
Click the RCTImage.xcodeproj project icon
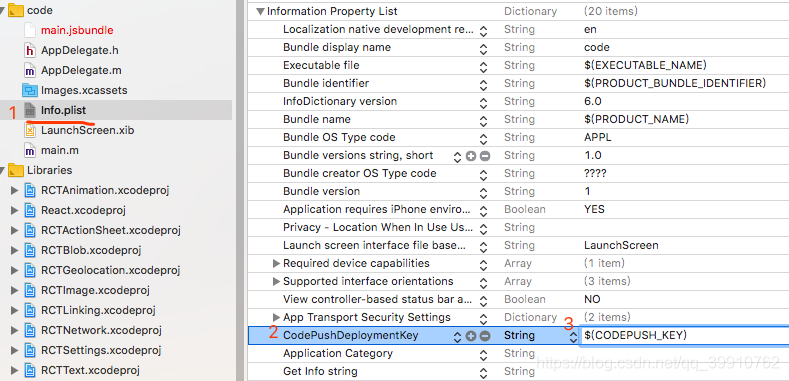31,290
